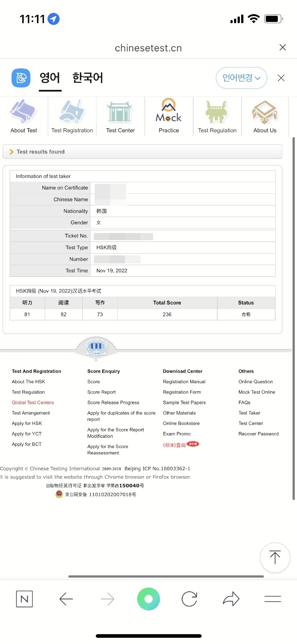The height and width of the screenshot is (644, 297).
Task: Open the footer Test Regulation link
Action: [x=29, y=392]
